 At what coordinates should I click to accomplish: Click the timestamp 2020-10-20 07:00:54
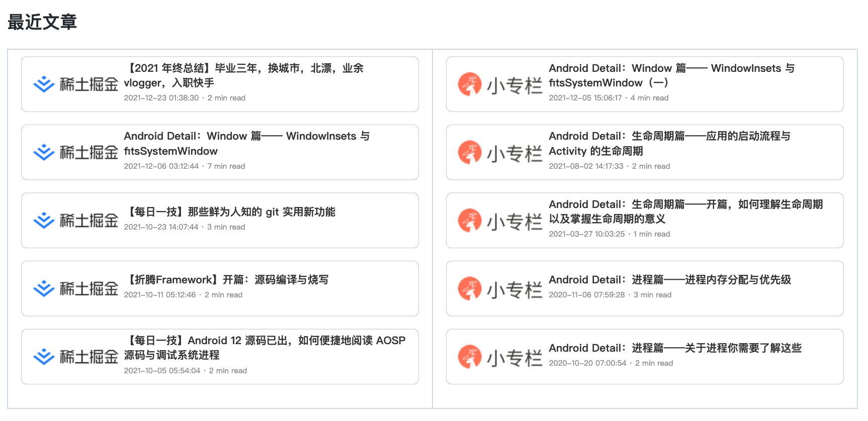pyautogui.click(x=588, y=363)
